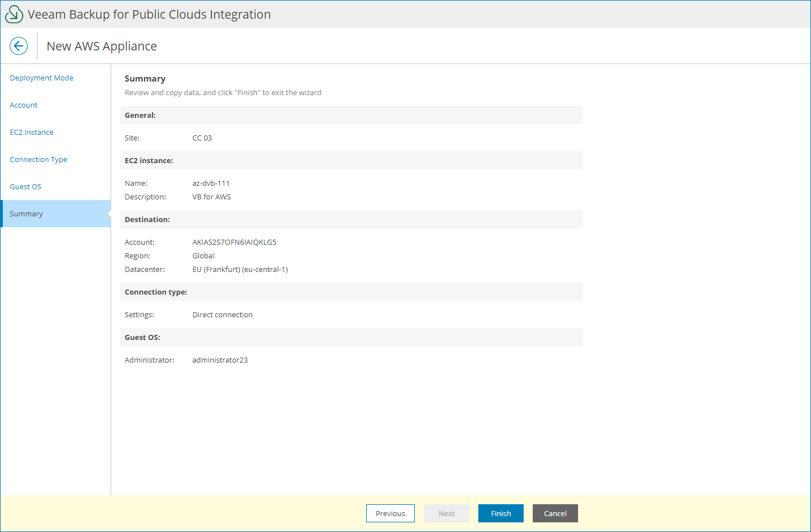Click the Veeam logo icon
Screen dimensions: 811x532
click(x=14, y=14)
